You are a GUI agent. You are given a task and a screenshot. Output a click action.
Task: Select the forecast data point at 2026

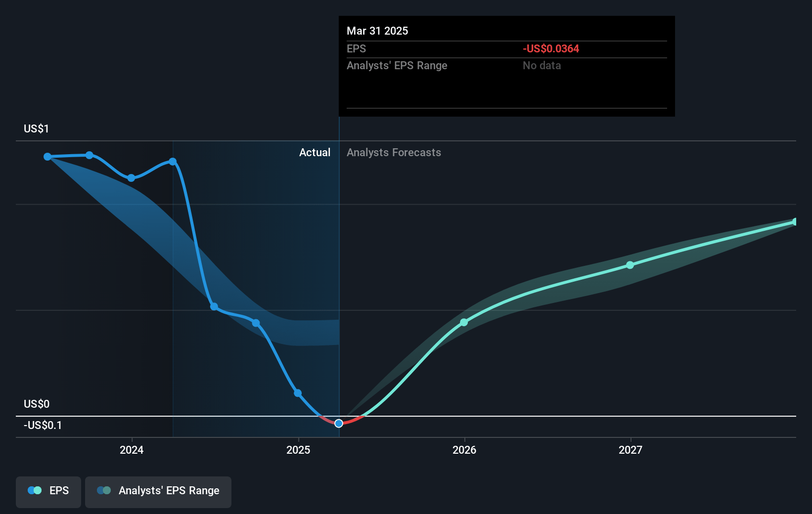(x=464, y=323)
